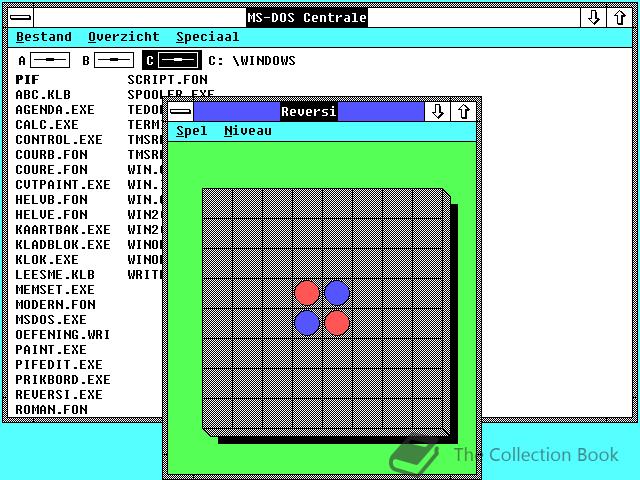Screen dimensions: 640x480
Task: Click the Reversi title bar
Action: click(x=309, y=111)
